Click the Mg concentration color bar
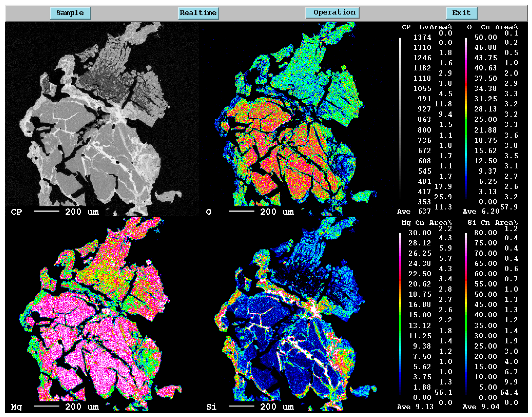 [x=400, y=314]
